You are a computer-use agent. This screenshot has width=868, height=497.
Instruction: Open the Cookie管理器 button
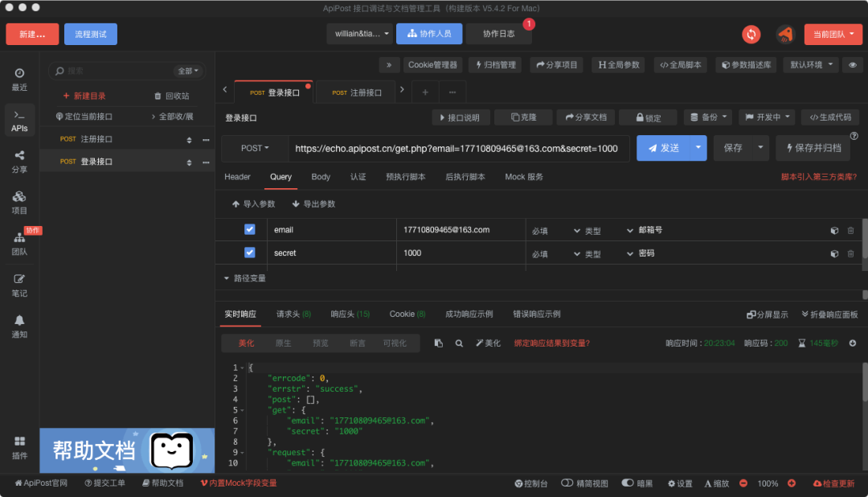(432, 65)
